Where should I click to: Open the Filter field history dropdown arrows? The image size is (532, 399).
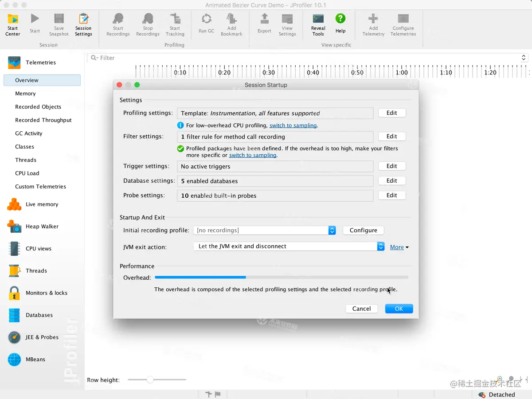[524, 58]
